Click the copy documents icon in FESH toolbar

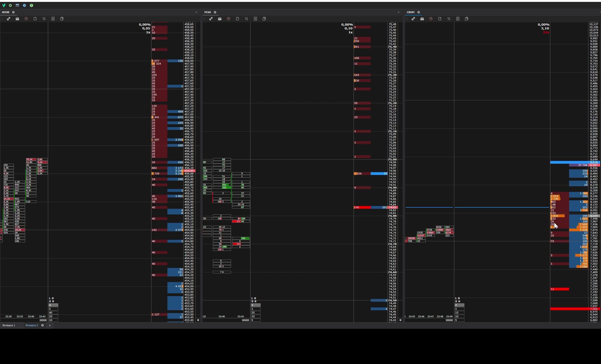click(264, 19)
